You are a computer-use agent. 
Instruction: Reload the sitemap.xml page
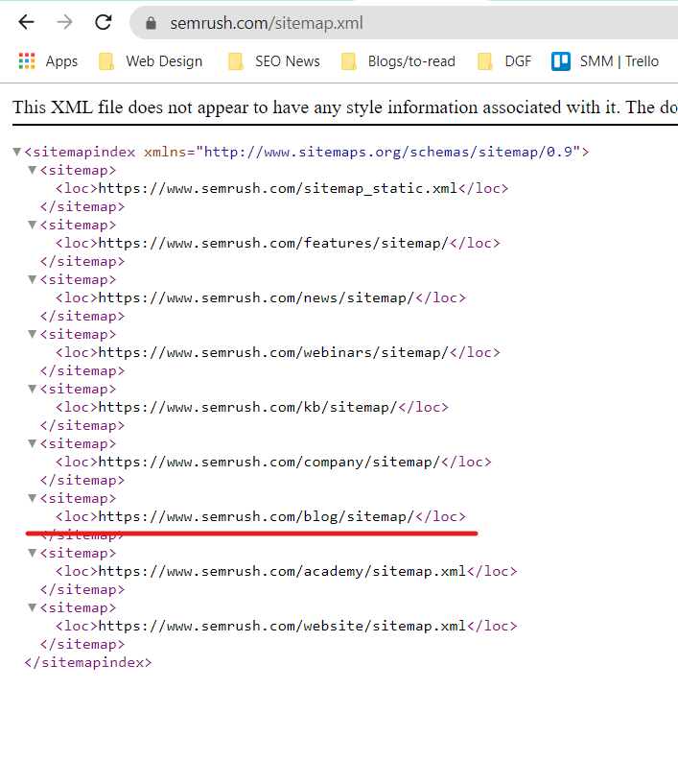click(104, 22)
